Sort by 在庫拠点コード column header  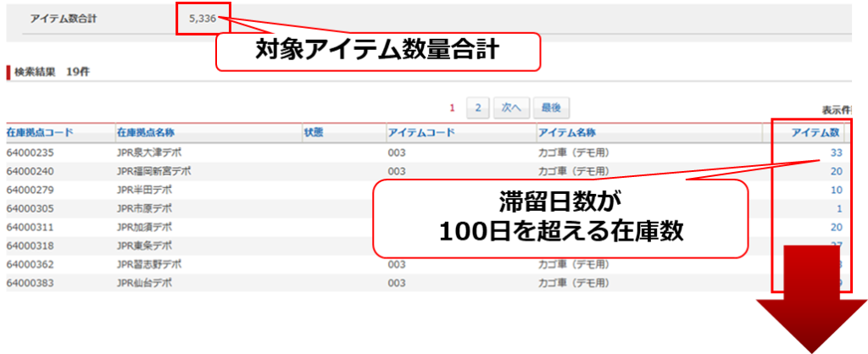tap(40, 133)
